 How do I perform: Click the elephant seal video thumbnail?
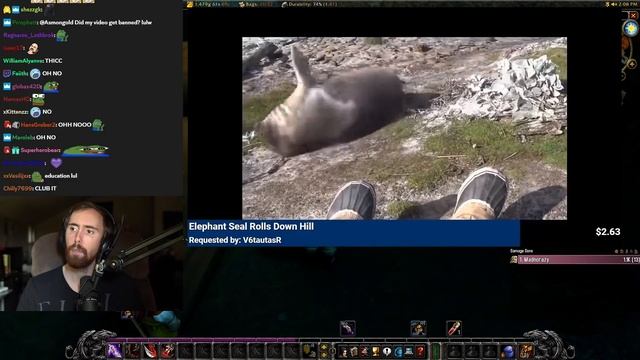404,129
